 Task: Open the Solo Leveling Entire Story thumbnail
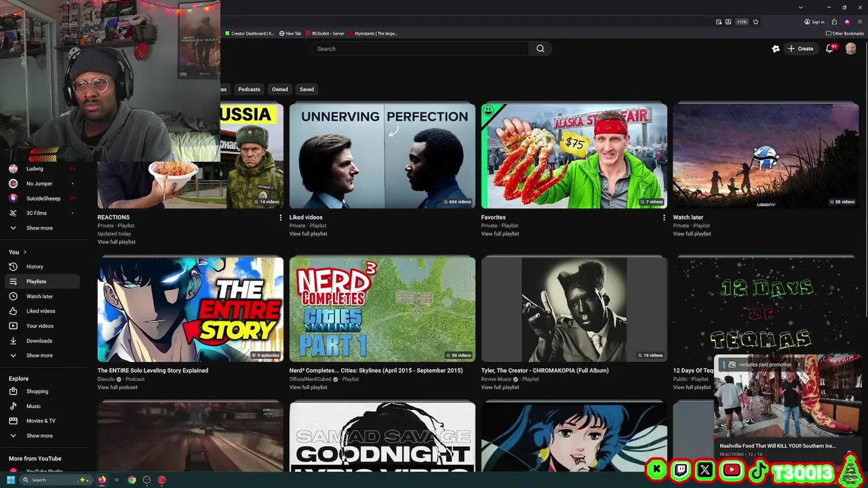coord(191,309)
